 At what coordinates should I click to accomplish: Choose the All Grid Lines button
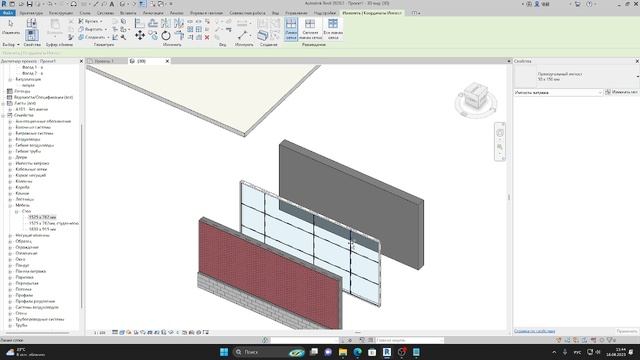[333, 29]
